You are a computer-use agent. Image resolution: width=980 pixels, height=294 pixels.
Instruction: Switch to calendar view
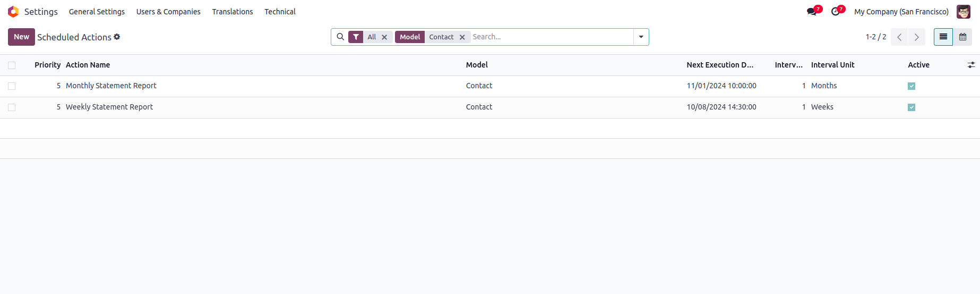tap(962, 37)
